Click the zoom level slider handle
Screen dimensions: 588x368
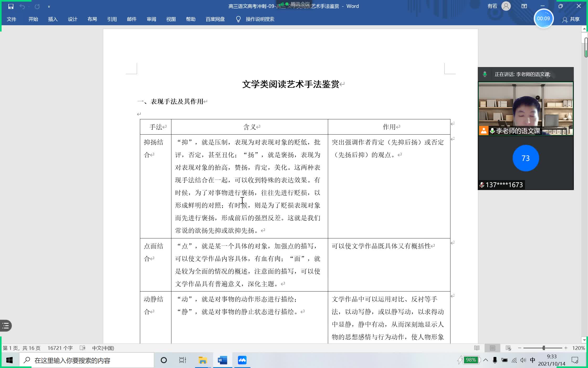coord(544,348)
